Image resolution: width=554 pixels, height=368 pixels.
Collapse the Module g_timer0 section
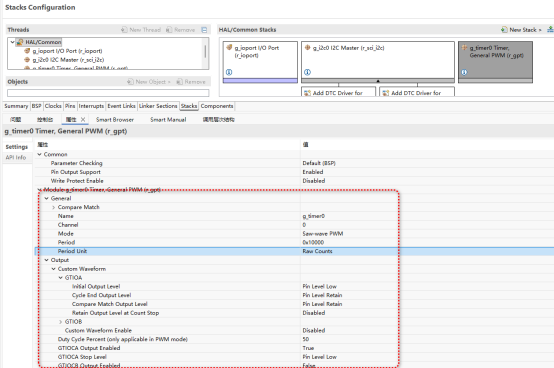(40, 190)
